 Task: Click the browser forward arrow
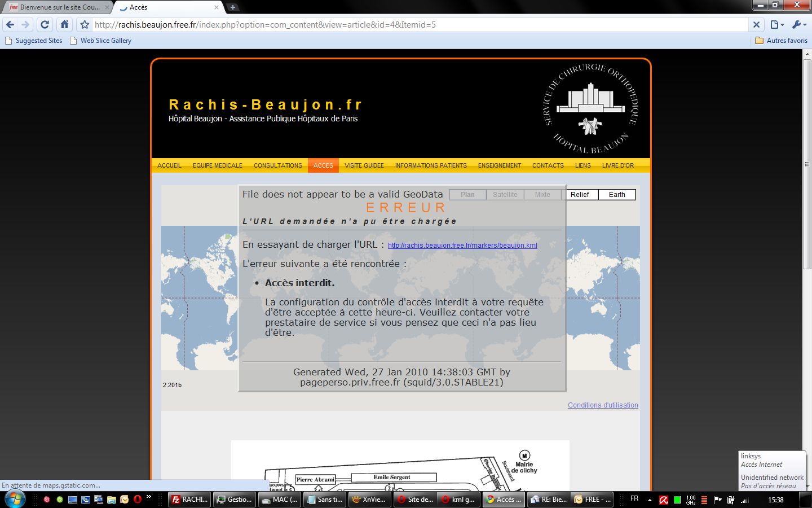point(25,24)
